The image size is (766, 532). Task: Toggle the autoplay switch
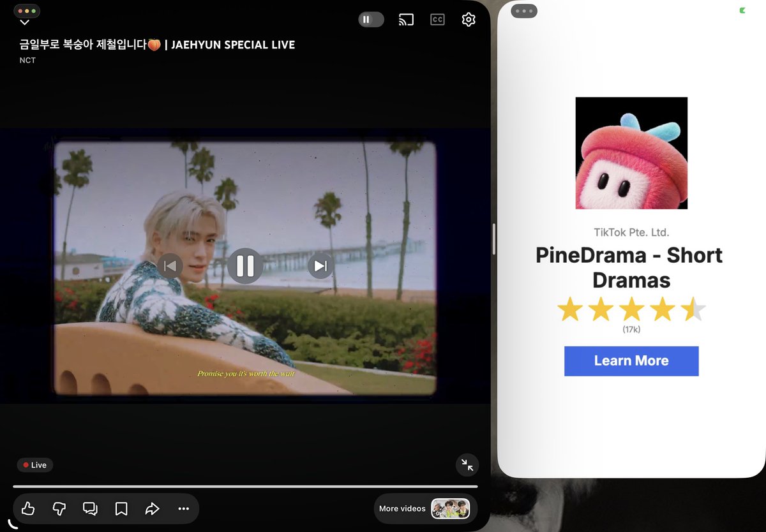371,20
